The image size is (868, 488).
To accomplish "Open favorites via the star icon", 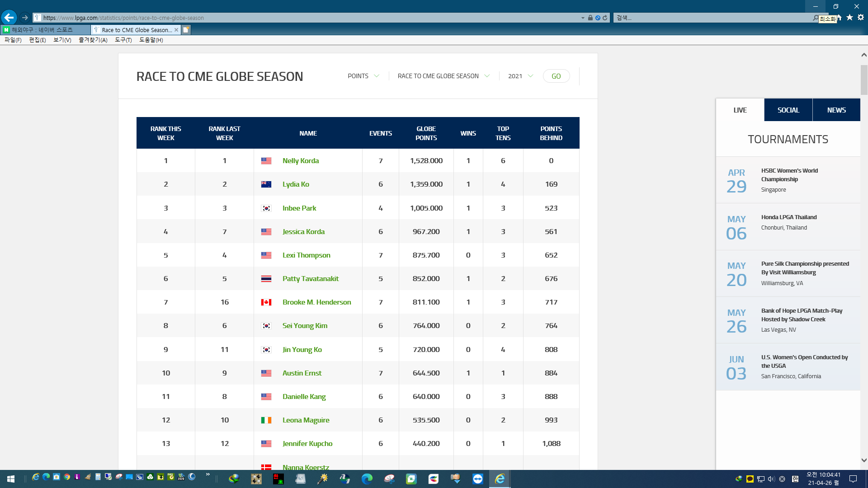I will pyautogui.click(x=849, y=17).
